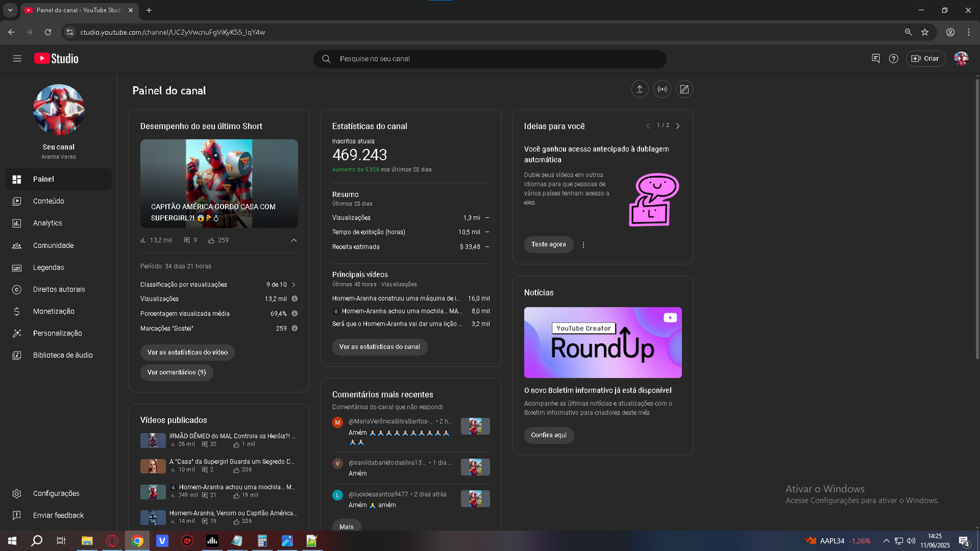Open @lucicleasantos9477 comment video thumbnail
Image resolution: width=980 pixels, height=551 pixels.
tap(475, 499)
